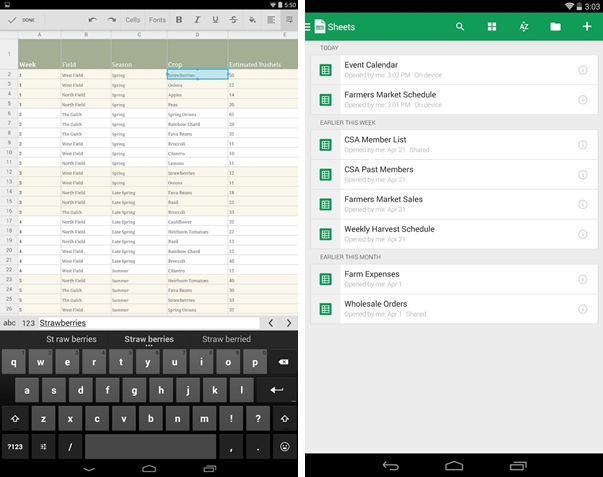Select row 12 header
Viewport: 603px width, 477px height.
tap(9, 172)
